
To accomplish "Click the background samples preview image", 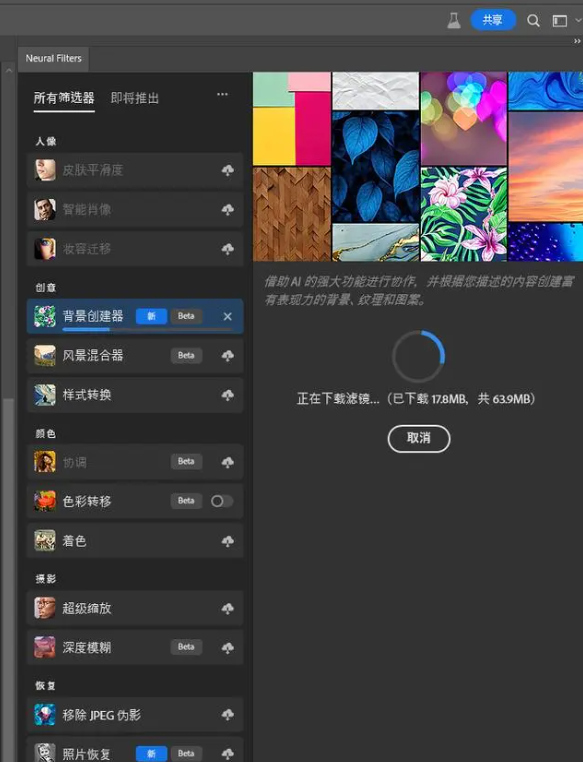I will click(418, 167).
